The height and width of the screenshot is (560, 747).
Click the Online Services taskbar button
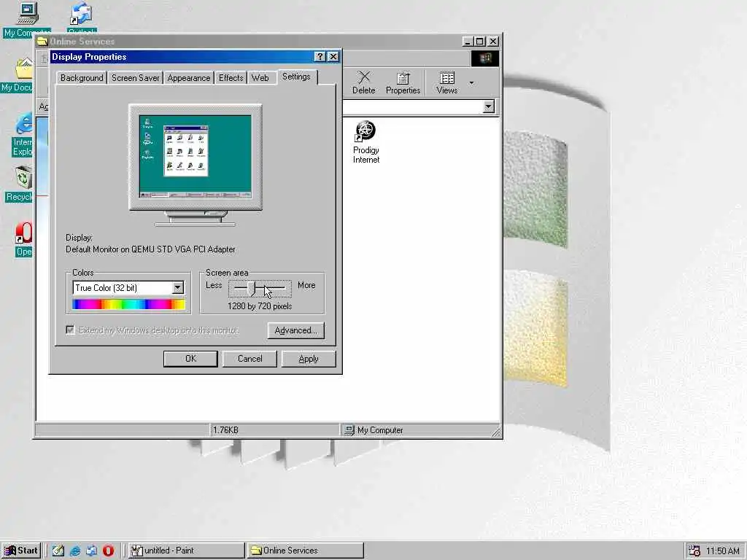click(x=306, y=551)
